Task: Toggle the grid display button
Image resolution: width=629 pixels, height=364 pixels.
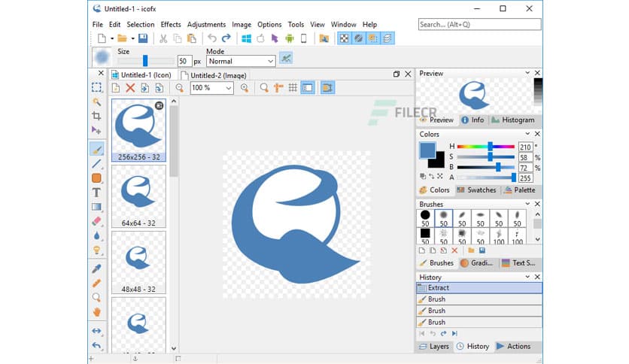Action: pyautogui.click(x=293, y=88)
